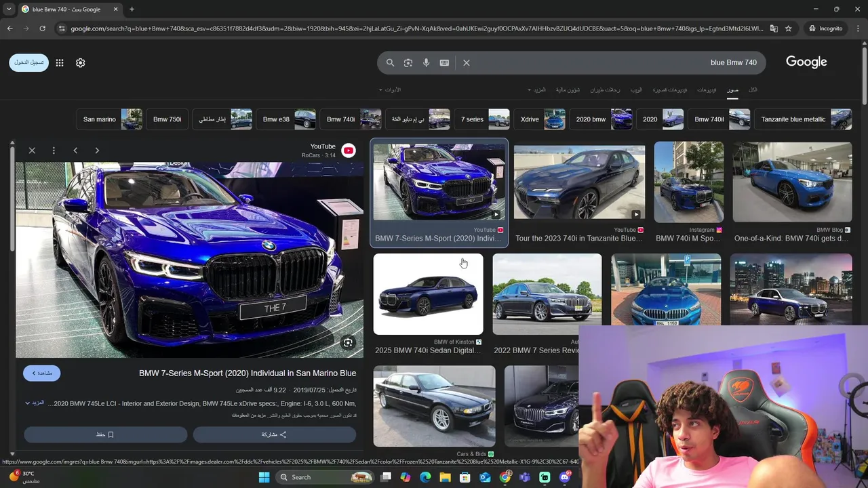The image size is (868, 488).
Task: Click the Incognito indicator button
Action: tap(825, 28)
